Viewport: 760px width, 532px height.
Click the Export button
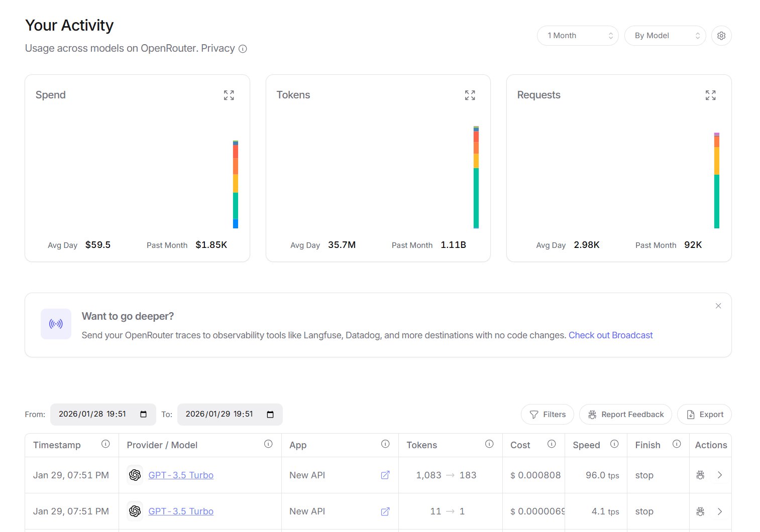[704, 415]
